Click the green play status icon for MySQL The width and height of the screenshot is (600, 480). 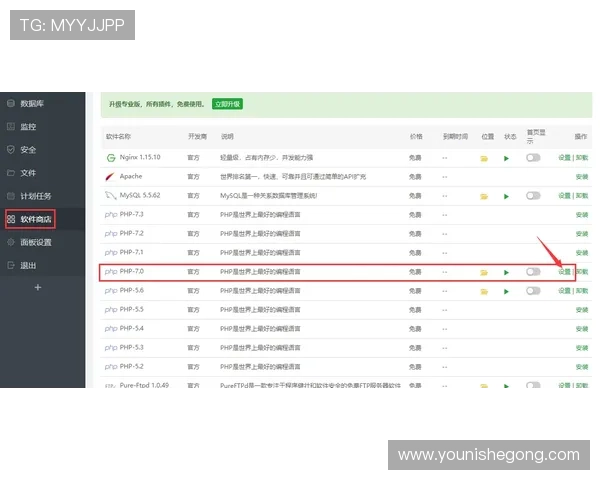[x=506, y=196]
